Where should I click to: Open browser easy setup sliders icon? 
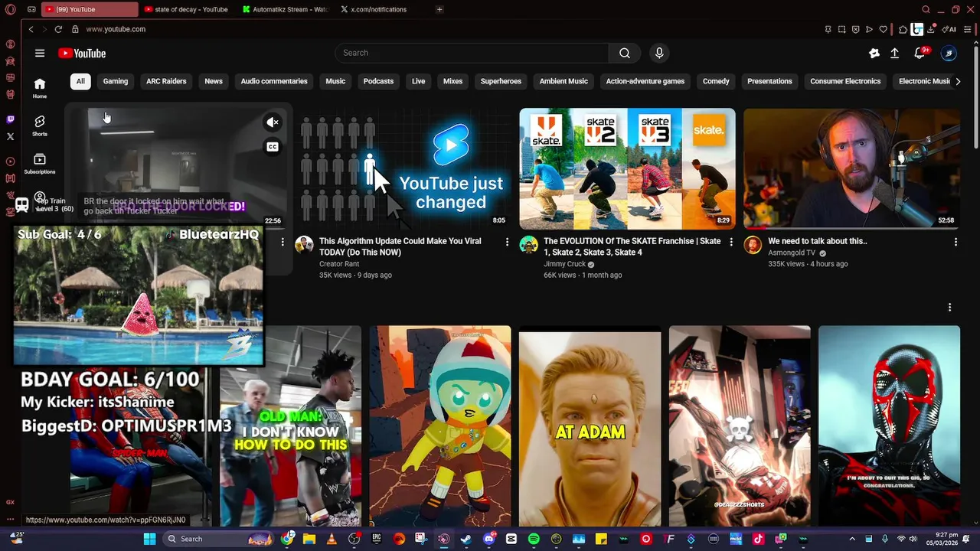click(969, 29)
